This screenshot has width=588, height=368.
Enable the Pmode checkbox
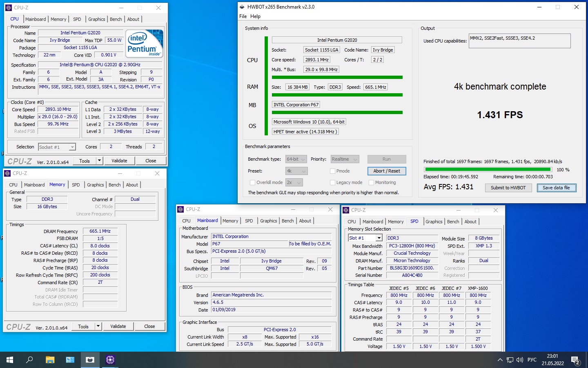tap(332, 171)
